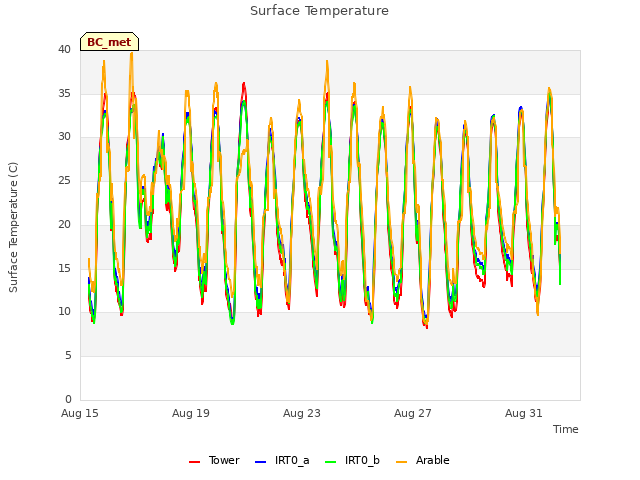Click the Surface Temperature (C) y-axis label
Screen dimensions: 640x480
[13, 227]
